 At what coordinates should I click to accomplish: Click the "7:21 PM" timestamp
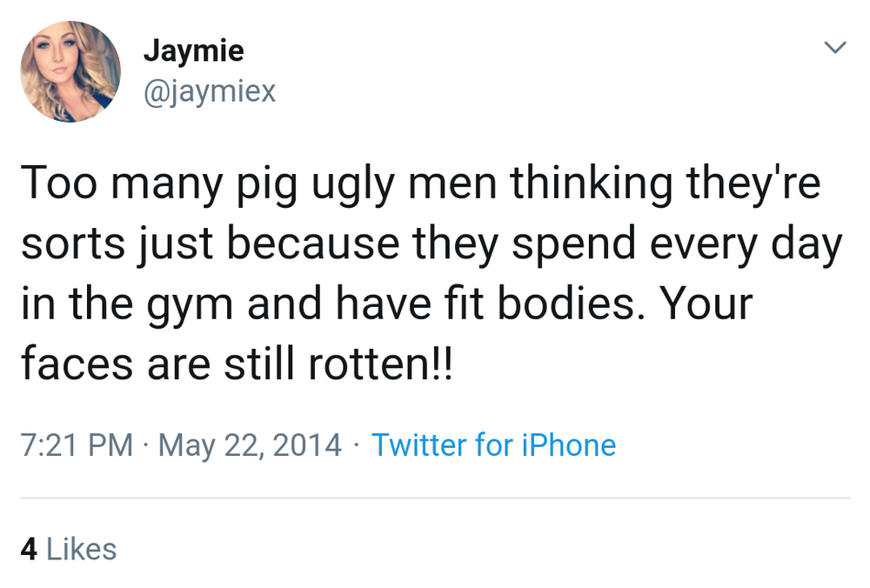77,445
